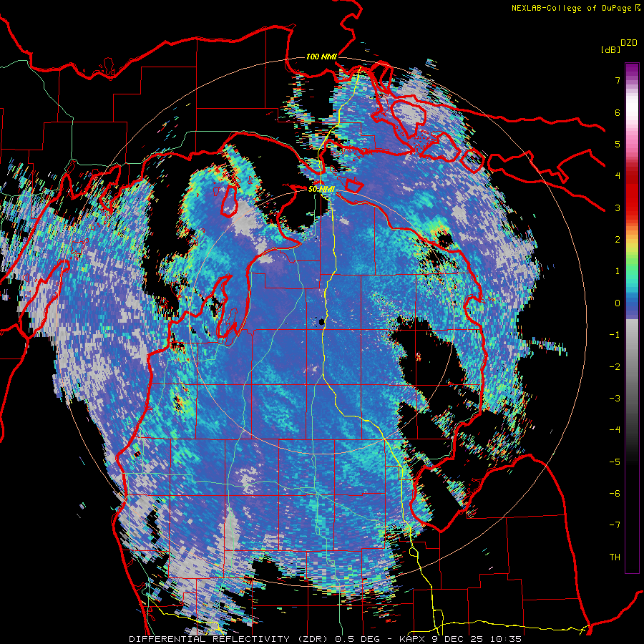This screenshot has width=644, height=644.
Task: Click the -4 tick label on color scale
Action: tap(615, 430)
